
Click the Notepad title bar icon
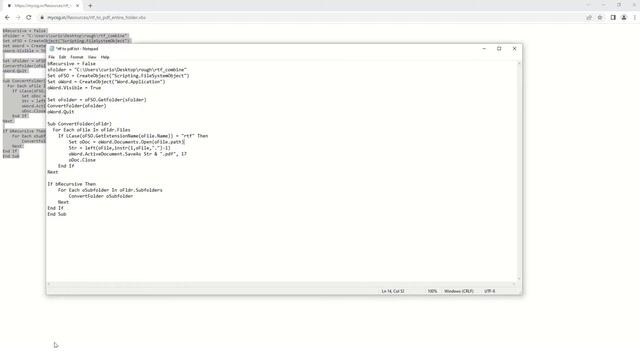pos(52,49)
